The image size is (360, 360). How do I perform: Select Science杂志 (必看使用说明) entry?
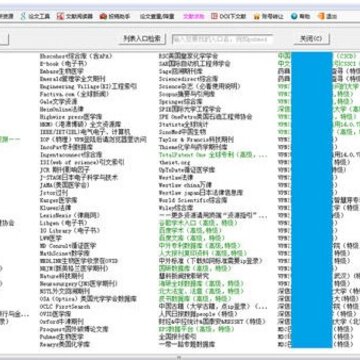tap(199, 87)
